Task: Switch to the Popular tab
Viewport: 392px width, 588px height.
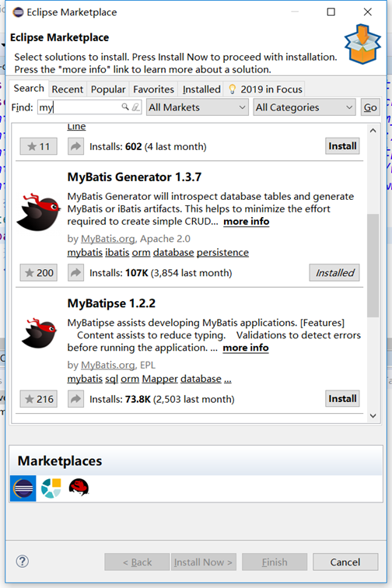Action: click(x=108, y=89)
